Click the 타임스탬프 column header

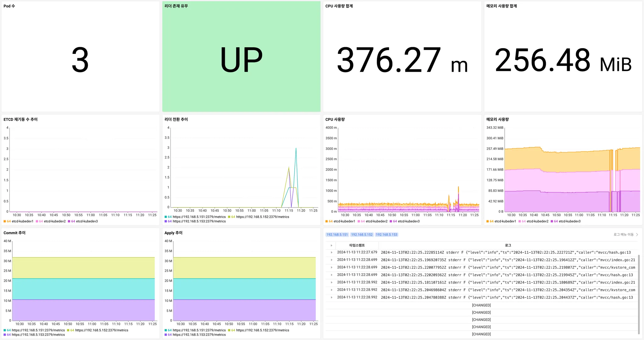(x=357, y=245)
